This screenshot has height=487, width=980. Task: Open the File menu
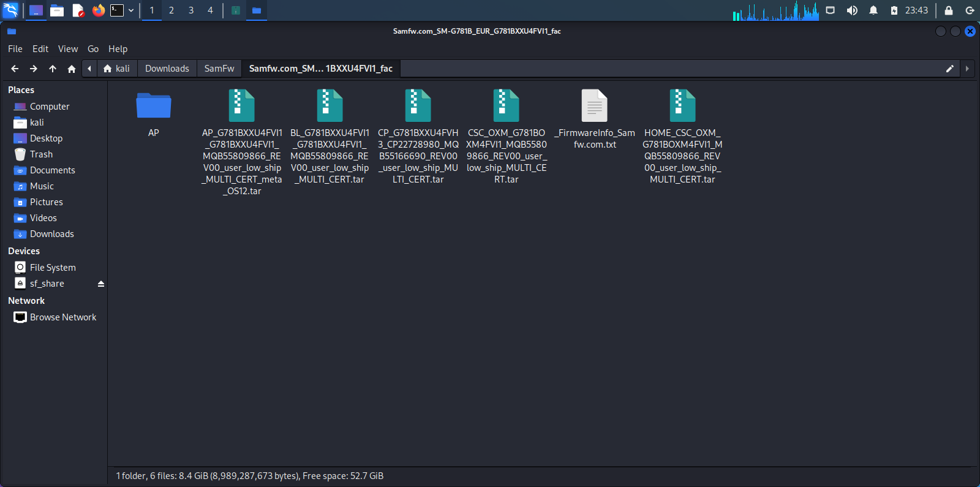[x=15, y=49]
